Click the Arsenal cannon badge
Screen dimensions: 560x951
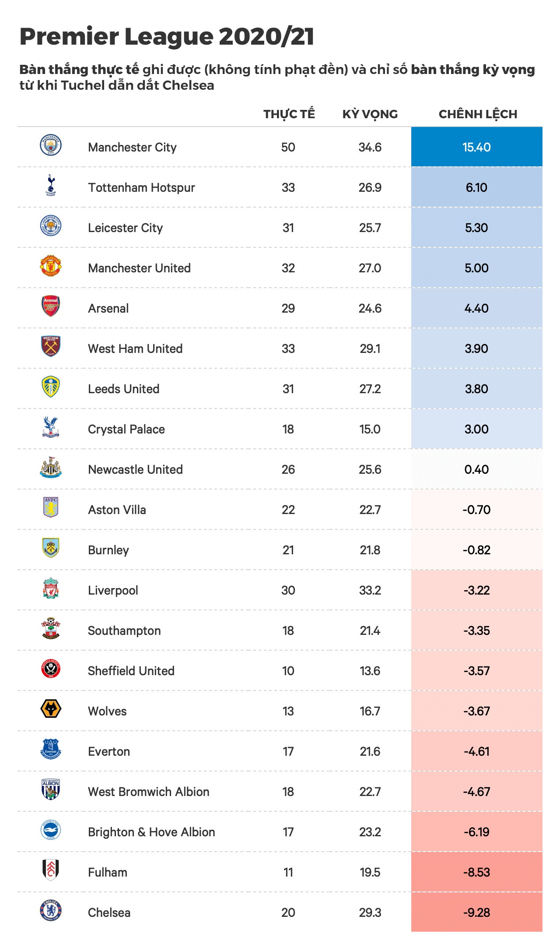[51, 306]
